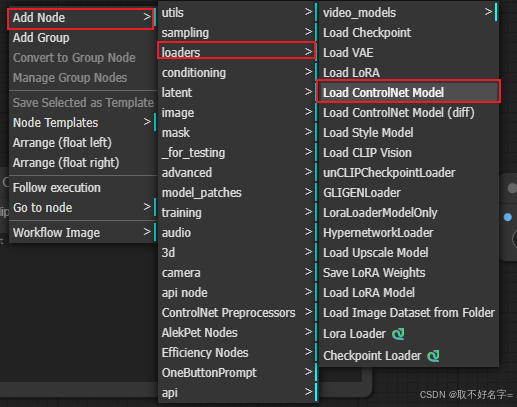Add an unCLIPCheckpointLoader node
The width and height of the screenshot is (517, 407).
click(409, 173)
